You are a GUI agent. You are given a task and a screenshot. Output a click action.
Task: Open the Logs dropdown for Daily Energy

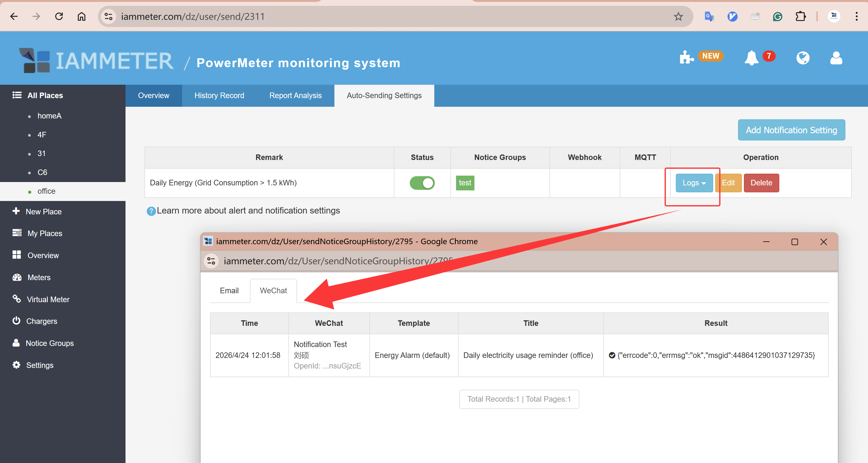coord(694,183)
